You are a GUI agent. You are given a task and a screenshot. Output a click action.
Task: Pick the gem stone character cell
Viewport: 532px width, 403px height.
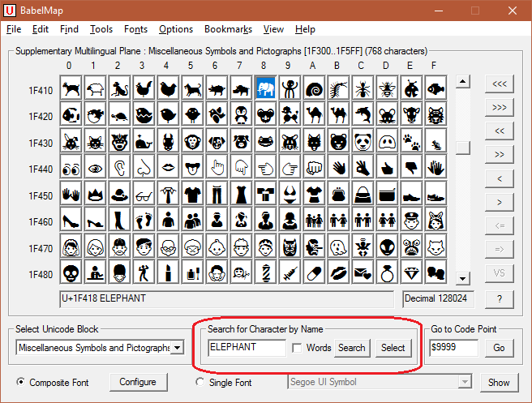411,272
